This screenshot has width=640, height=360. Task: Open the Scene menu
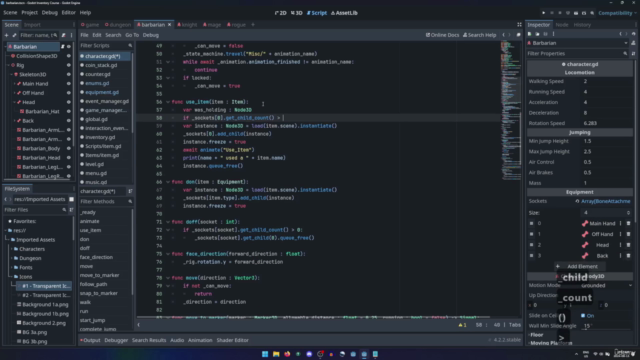point(10,13)
